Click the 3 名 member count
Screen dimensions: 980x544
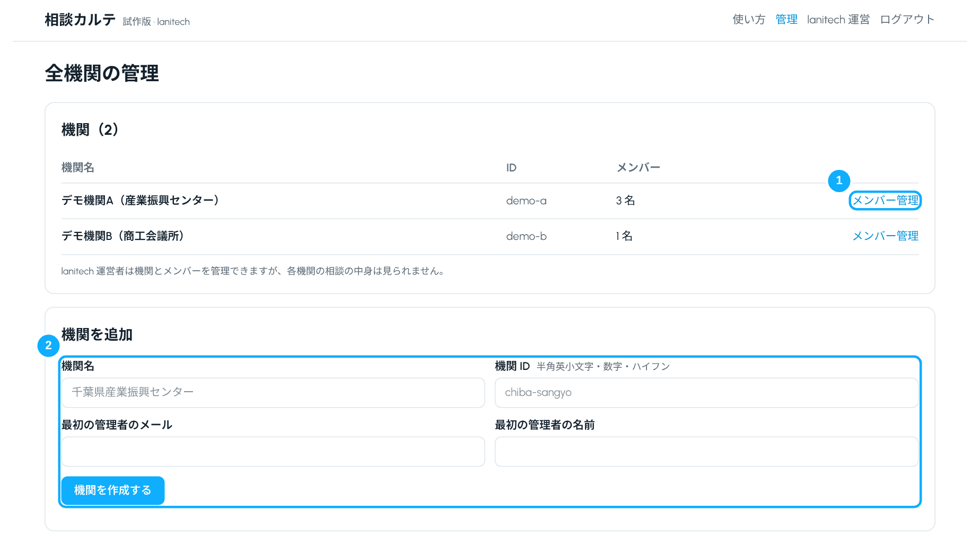(625, 201)
